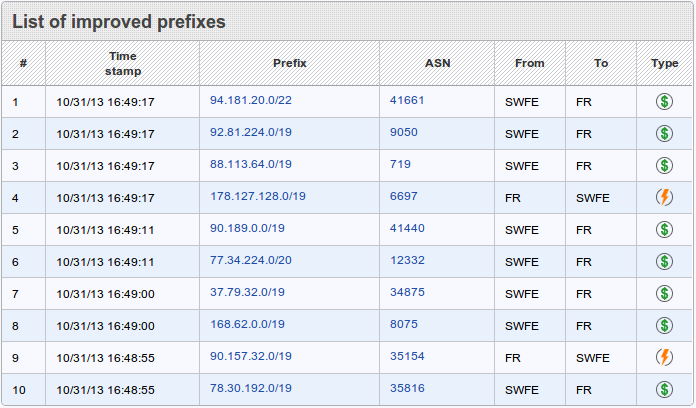Open ASN link 35154

click(x=407, y=356)
